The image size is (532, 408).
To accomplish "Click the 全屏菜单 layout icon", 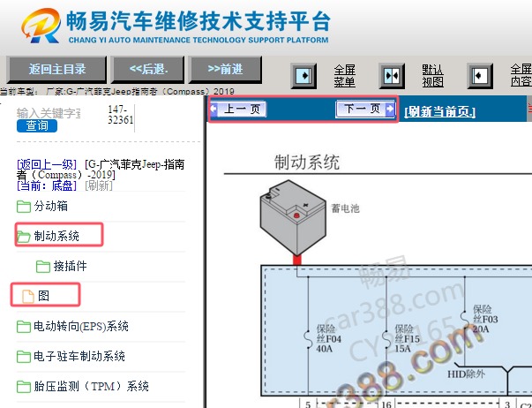I will pos(303,76).
